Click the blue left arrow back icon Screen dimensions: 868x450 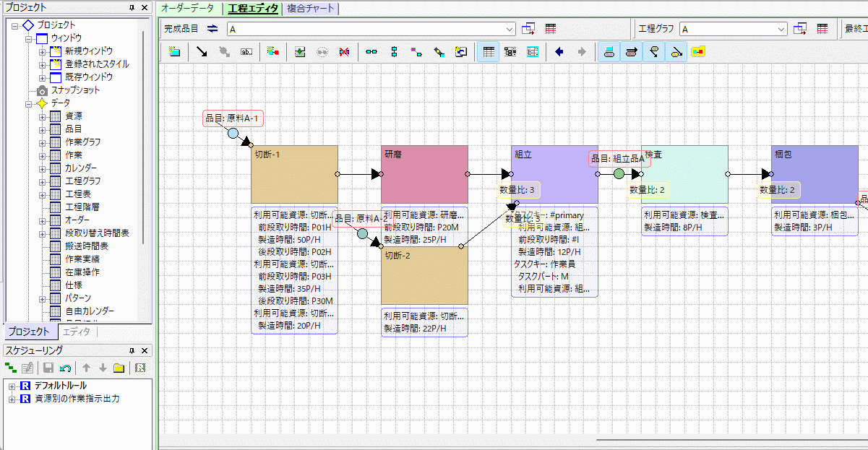559,52
